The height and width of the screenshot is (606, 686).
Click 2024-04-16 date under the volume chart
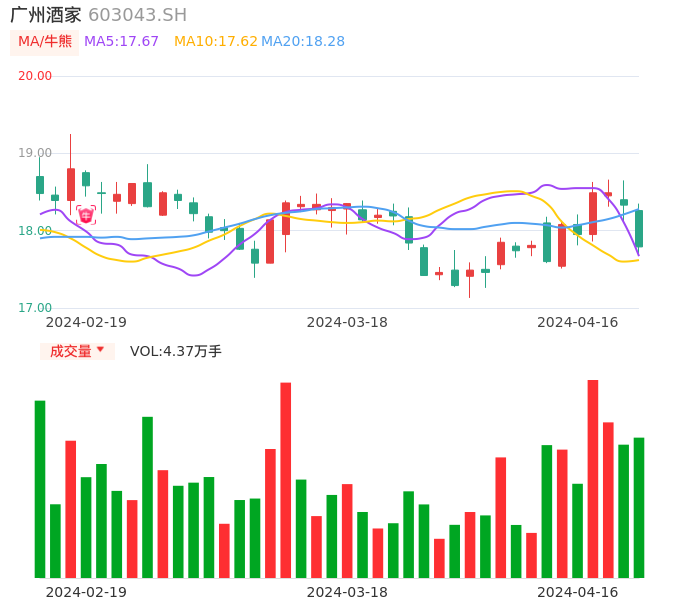tap(578, 592)
